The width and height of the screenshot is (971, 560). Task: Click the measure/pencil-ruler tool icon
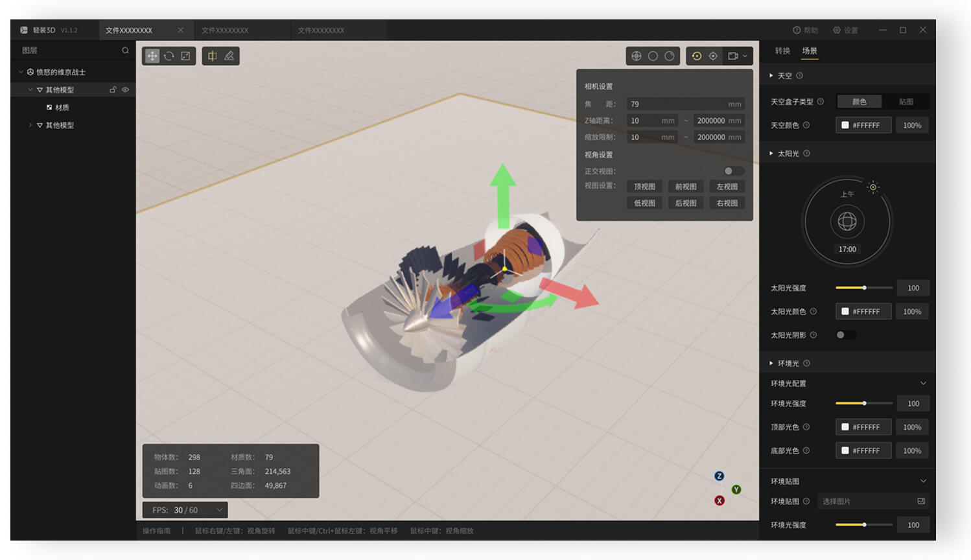(x=229, y=56)
